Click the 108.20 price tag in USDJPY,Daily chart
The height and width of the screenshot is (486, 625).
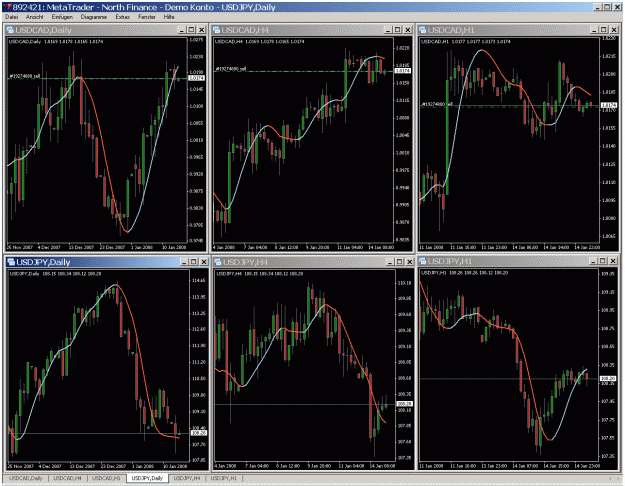pos(198,433)
